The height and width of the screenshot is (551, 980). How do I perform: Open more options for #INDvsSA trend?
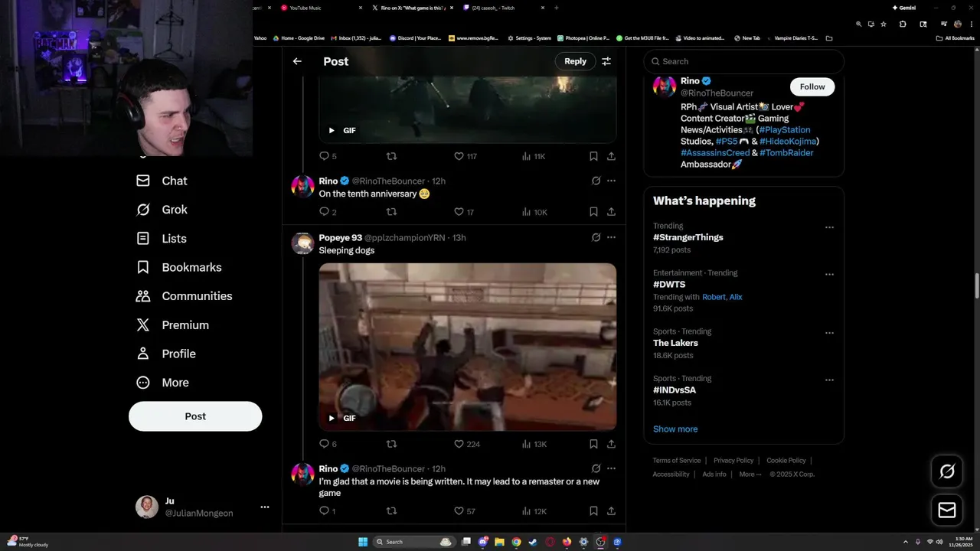coord(829,380)
